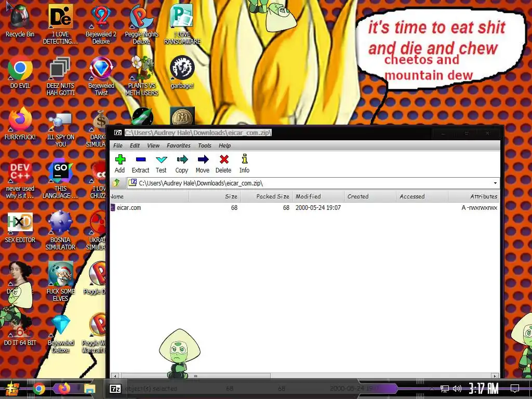Select the Firefox desktop shortcut icon

(20, 124)
